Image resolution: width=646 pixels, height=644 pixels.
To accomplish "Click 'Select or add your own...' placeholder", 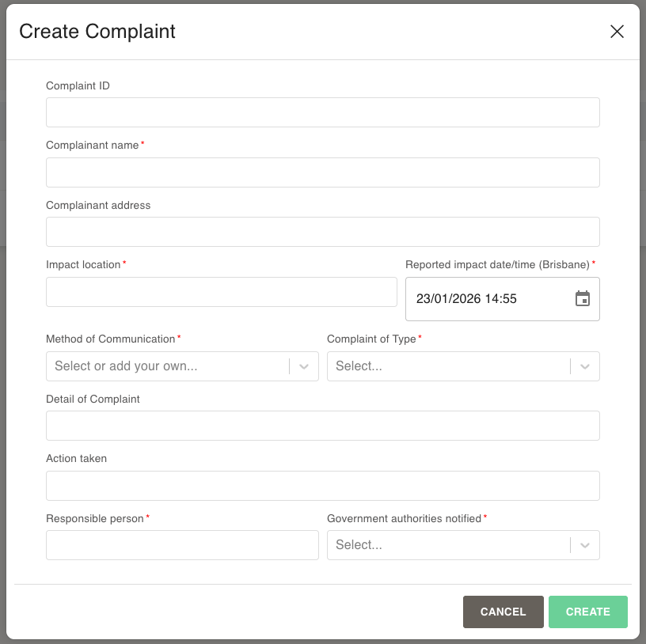I will tap(126, 366).
